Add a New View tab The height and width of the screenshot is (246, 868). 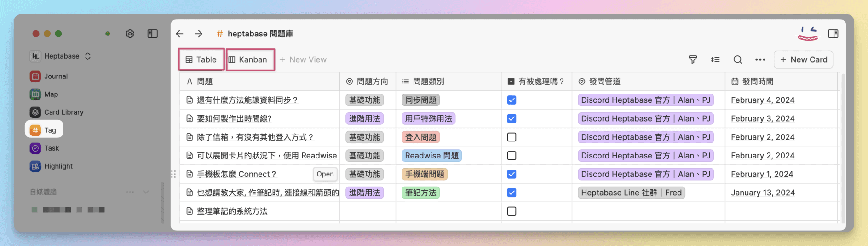[303, 59]
